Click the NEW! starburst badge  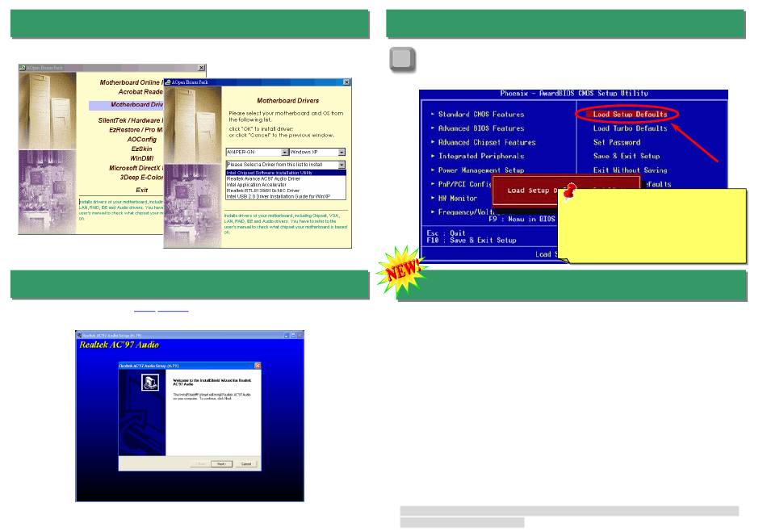[401, 270]
